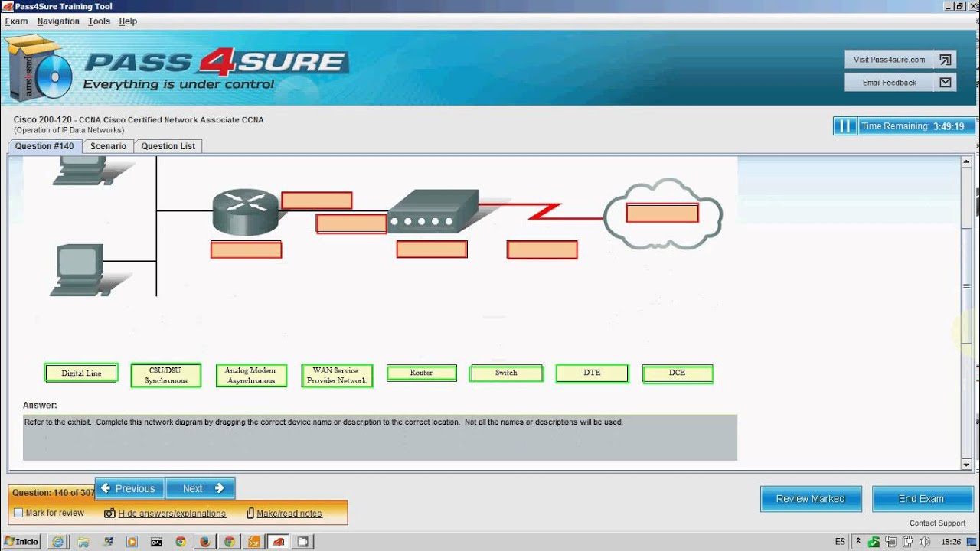Click the Next right arrow icon
This screenshot has height=551, width=980.
[219, 488]
